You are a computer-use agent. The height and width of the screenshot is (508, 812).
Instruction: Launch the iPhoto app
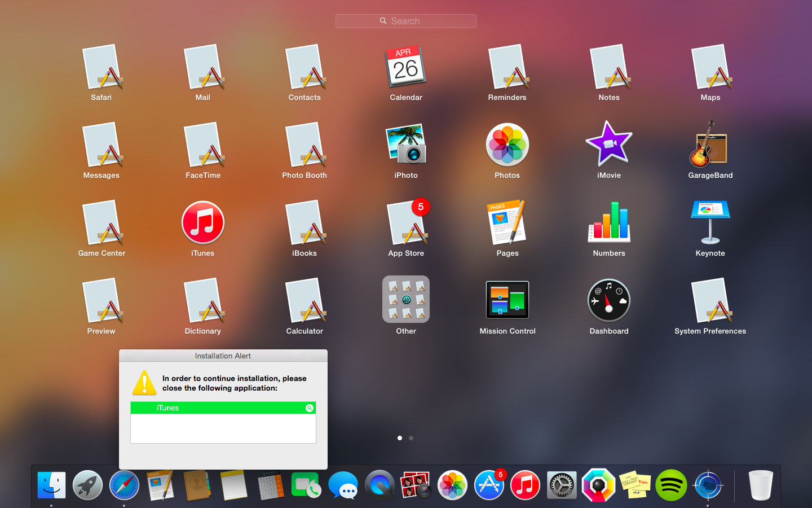(406, 144)
